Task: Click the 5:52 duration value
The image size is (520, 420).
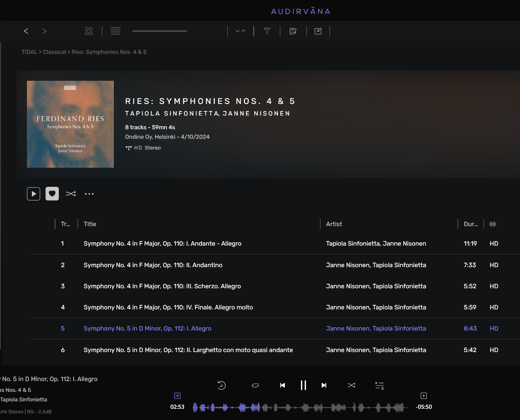Action: point(470,286)
